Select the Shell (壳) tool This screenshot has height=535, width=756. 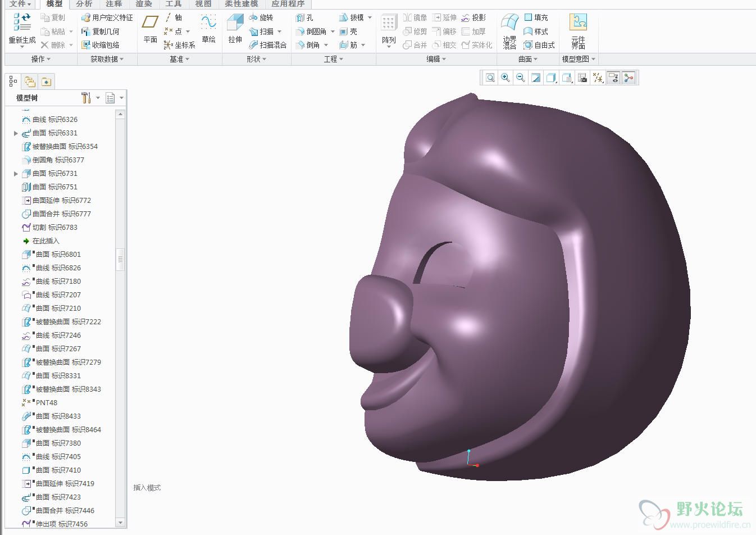click(348, 31)
